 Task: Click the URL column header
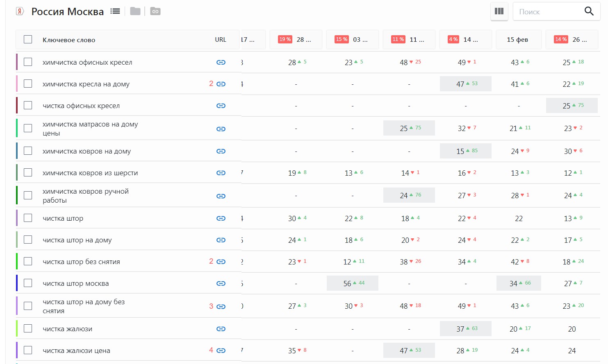point(221,40)
